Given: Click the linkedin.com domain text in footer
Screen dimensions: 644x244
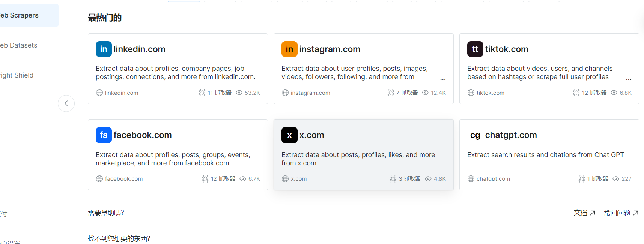Looking at the screenshot, I should click(x=122, y=93).
